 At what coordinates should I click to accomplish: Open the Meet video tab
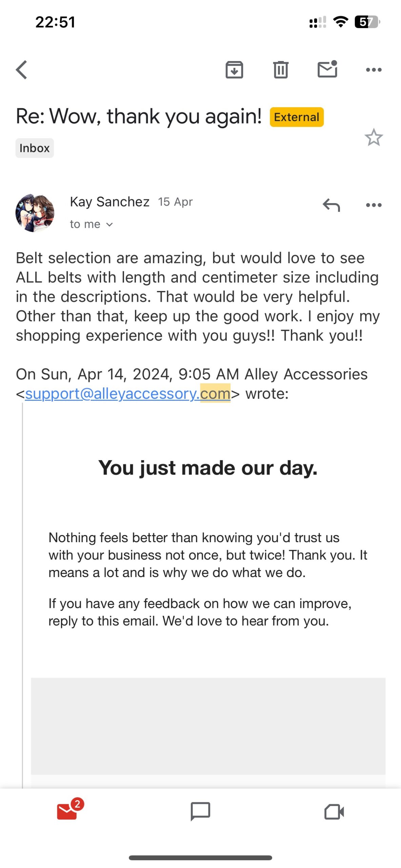pos(334,811)
